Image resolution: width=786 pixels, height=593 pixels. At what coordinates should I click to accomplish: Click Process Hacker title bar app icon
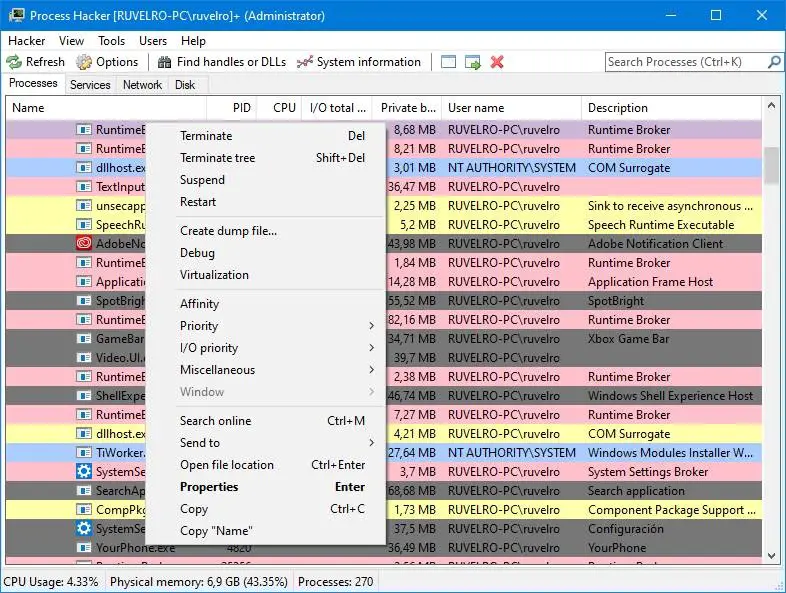[x=16, y=15]
